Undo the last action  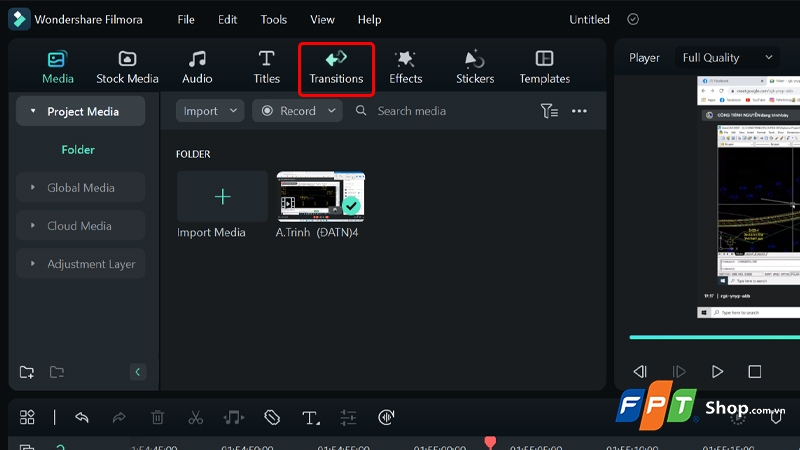point(82,417)
